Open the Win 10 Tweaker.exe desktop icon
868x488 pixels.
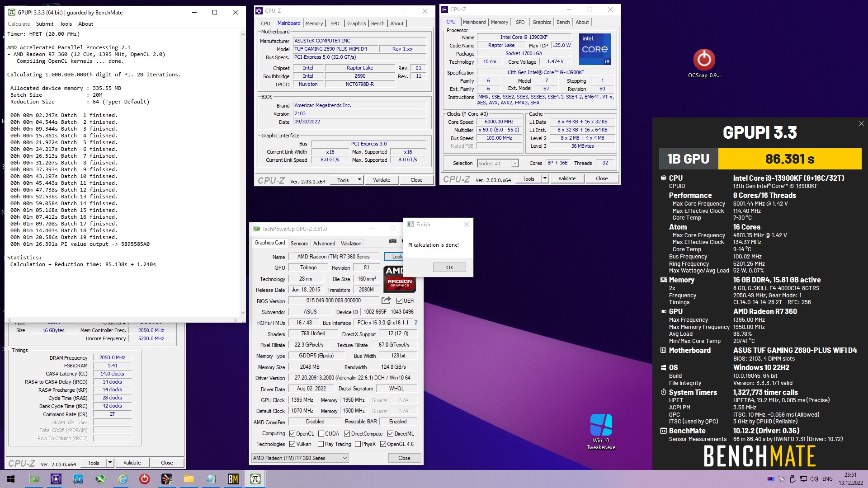pos(601,432)
